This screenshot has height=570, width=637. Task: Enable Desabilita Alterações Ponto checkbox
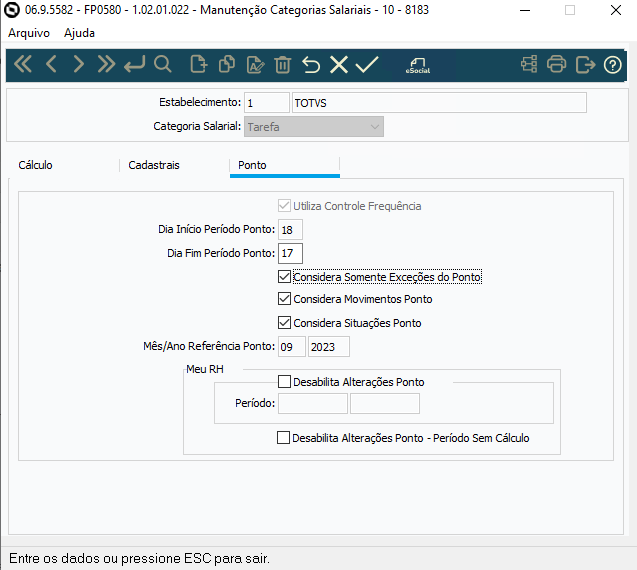284,381
